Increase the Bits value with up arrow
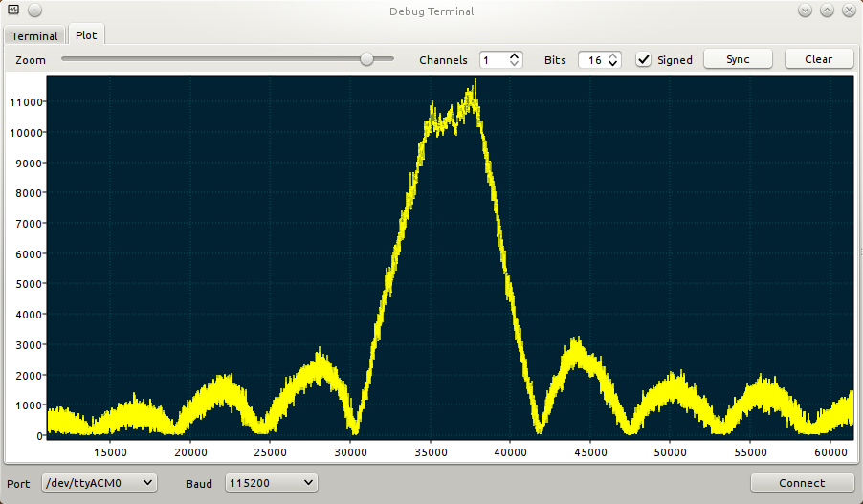This screenshot has width=863, height=504. click(612, 55)
